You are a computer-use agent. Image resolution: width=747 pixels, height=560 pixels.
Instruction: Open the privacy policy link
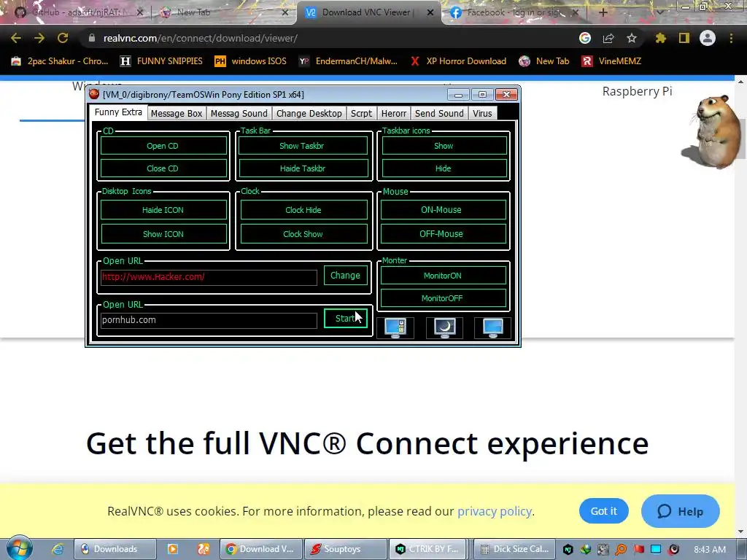point(495,511)
